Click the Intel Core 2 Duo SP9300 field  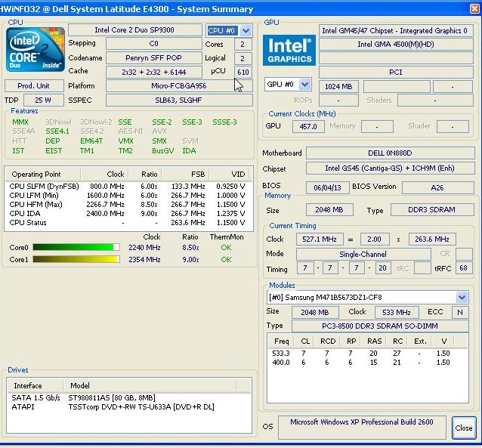(135, 30)
